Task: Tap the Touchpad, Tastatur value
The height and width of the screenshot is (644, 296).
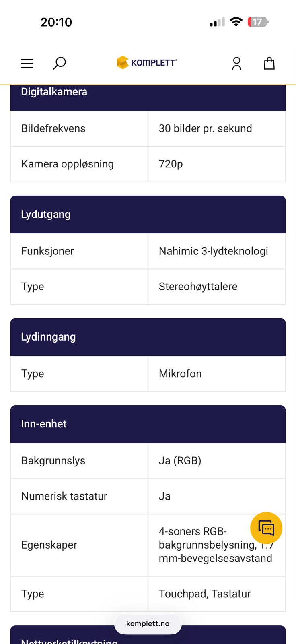Action: [205, 594]
